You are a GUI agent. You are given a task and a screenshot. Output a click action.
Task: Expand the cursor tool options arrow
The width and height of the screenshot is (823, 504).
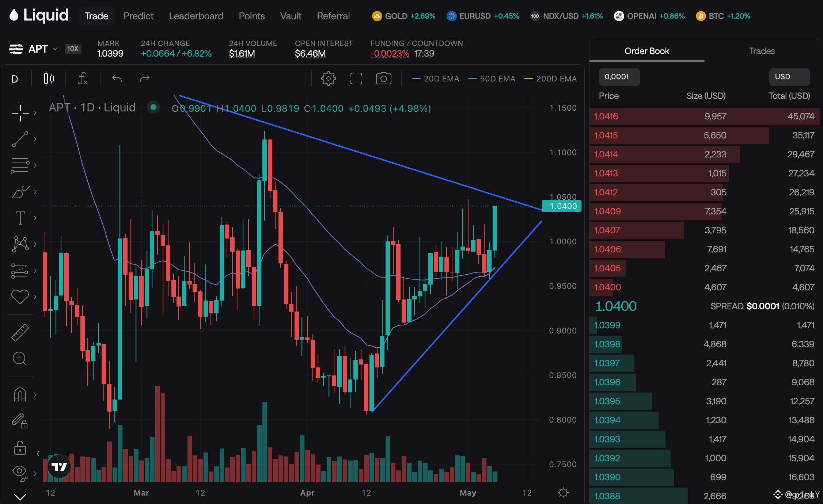[x=35, y=113]
